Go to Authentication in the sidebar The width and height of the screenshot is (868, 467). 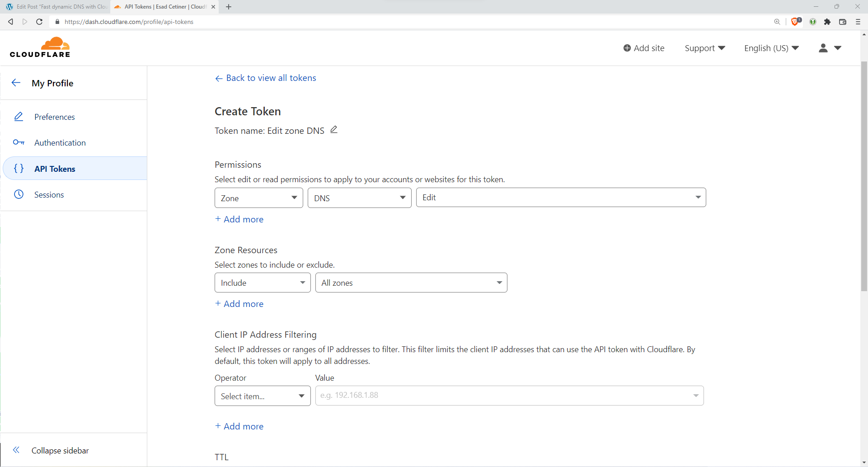60,142
